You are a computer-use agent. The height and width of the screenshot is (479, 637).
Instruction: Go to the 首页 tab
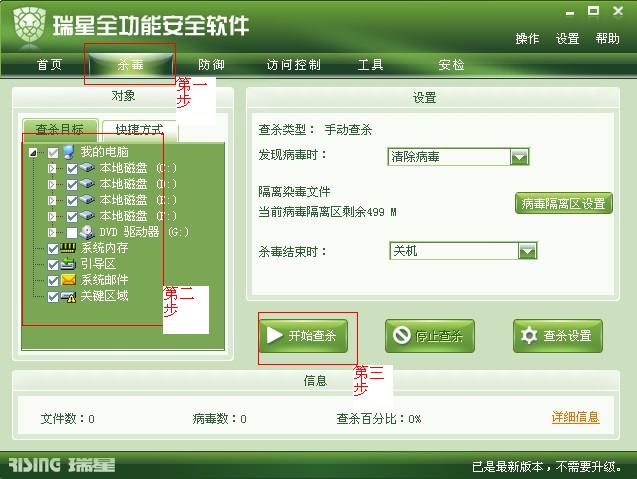point(49,65)
